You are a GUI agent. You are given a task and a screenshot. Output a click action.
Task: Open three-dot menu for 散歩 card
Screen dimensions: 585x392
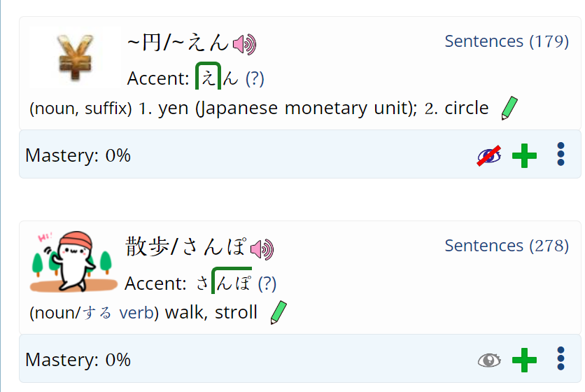[561, 358]
